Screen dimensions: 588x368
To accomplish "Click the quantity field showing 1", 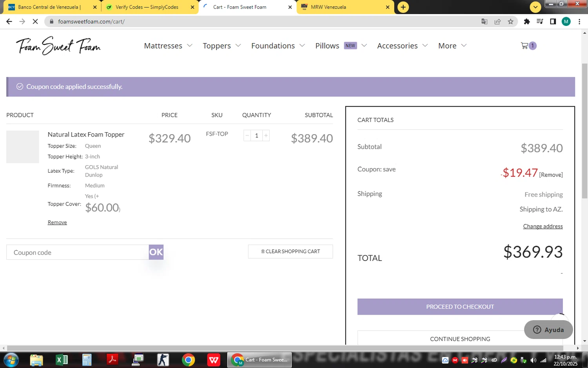I will (256, 135).
